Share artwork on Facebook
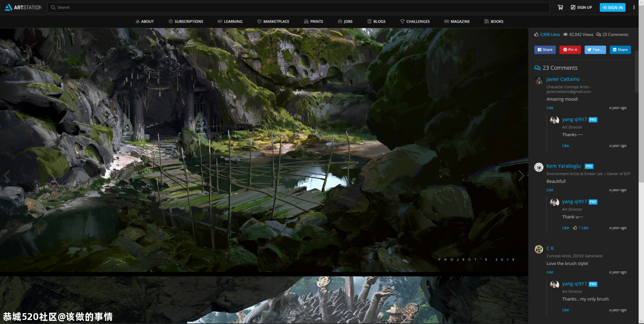 (x=545, y=50)
